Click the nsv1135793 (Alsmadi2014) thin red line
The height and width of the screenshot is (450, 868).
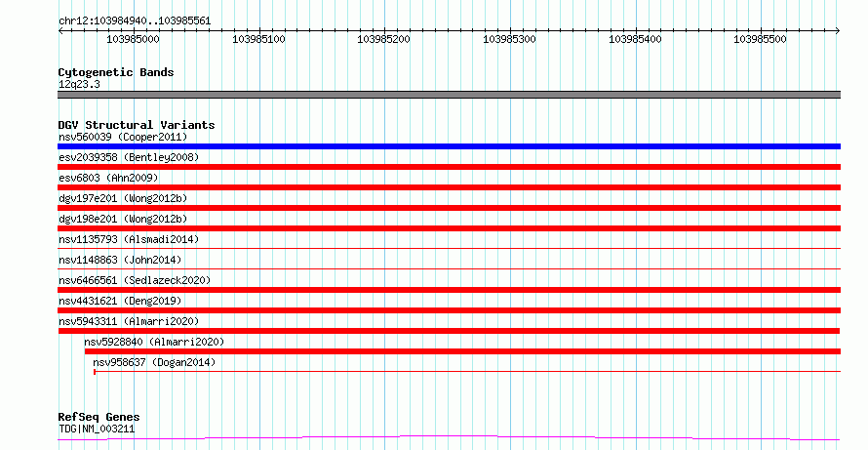[x=449, y=249]
